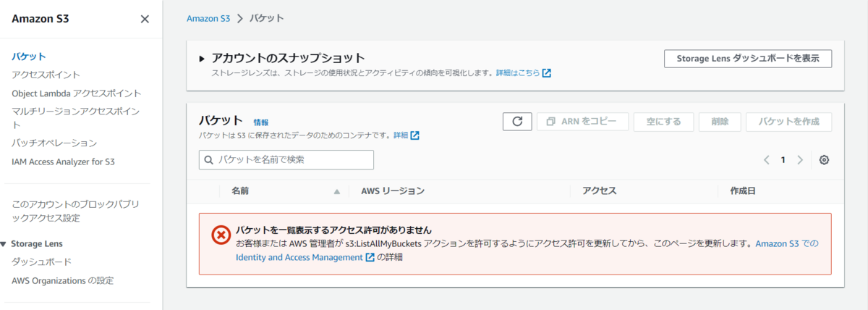Open Storage Lens ダッシュボード sidebar item
The width and height of the screenshot is (868, 310).
click(41, 261)
